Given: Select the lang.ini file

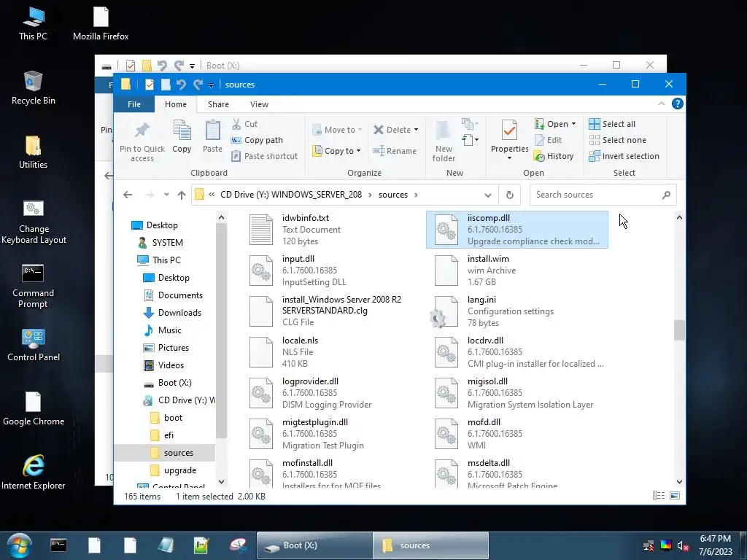Looking at the screenshot, I should [517, 311].
